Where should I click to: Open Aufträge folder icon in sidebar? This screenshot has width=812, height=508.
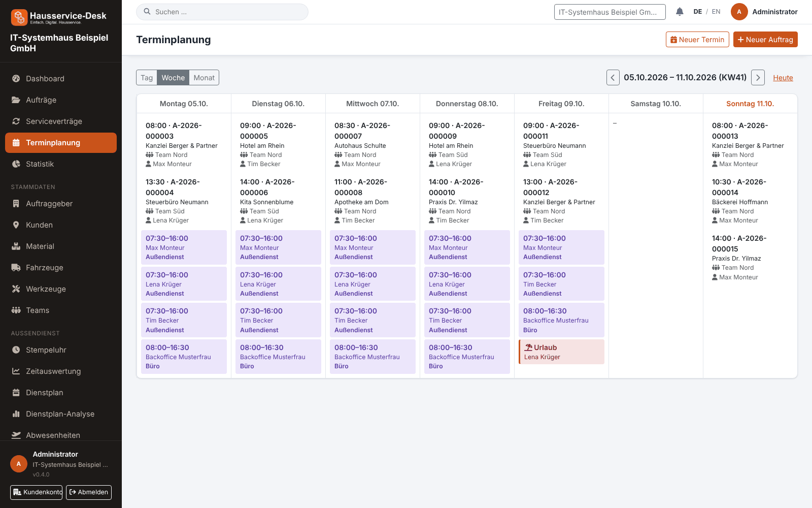click(x=16, y=100)
